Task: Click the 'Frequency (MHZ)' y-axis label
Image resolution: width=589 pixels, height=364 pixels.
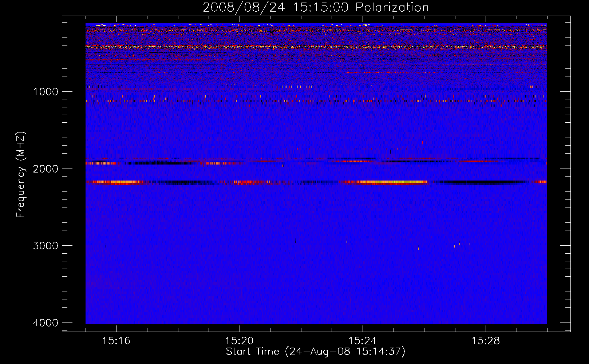Action: (21, 175)
